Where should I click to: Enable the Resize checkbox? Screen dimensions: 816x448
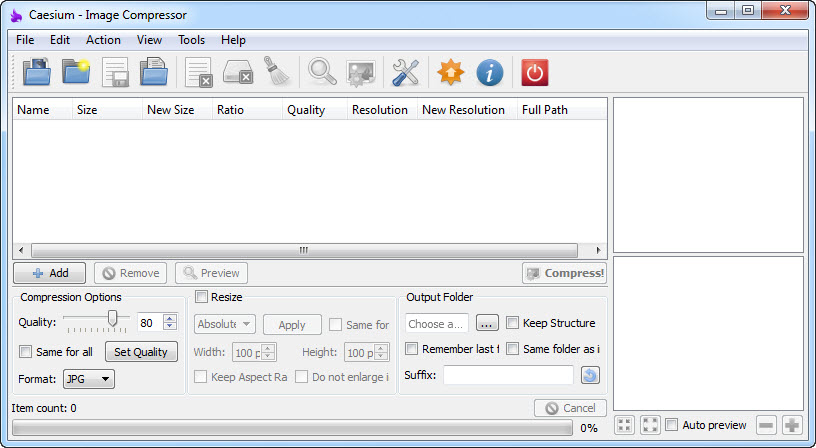click(201, 297)
